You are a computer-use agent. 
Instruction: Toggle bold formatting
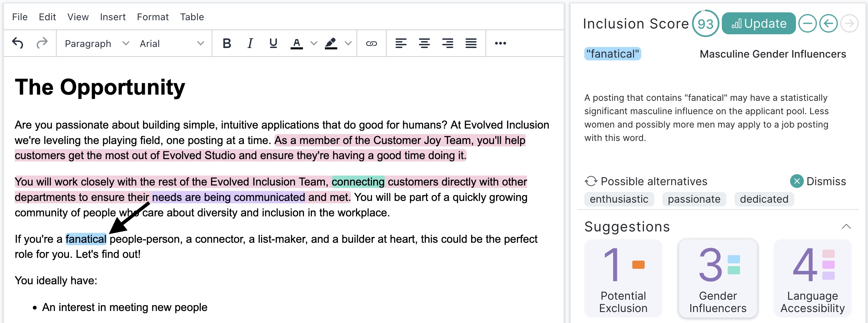(227, 43)
